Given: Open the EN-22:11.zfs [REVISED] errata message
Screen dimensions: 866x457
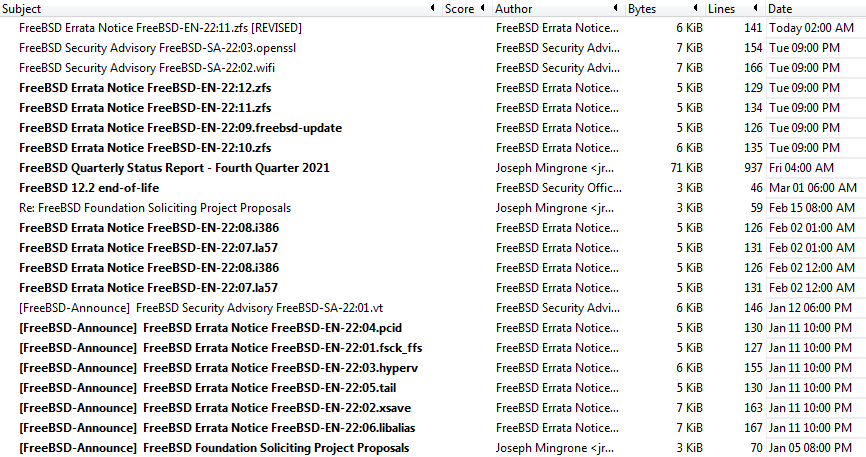Looking at the screenshot, I should [160, 28].
